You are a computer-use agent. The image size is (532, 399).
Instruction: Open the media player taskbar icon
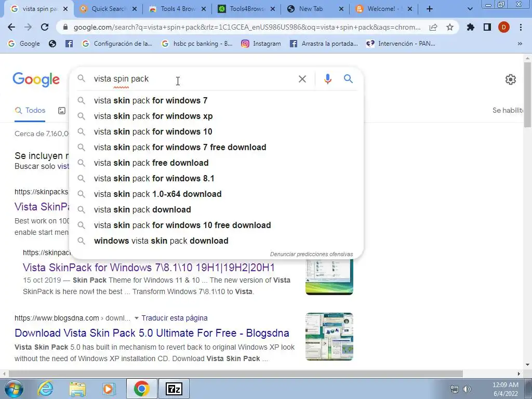(109, 389)
